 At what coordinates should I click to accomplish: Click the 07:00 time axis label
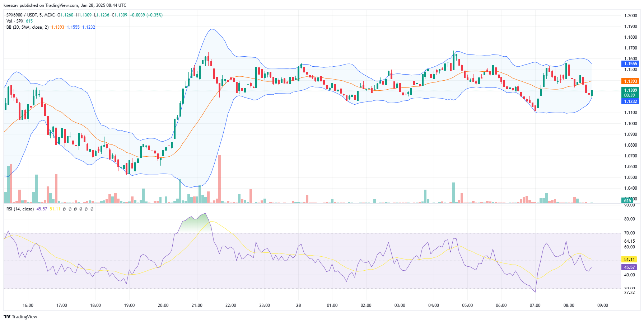[x=535, y=305]
